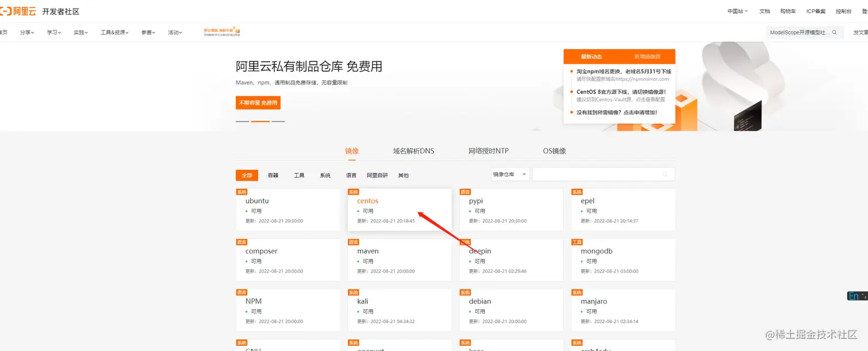The image size is (868, 351).
Task: Open the centos mirror card
Action: point(400,210)
